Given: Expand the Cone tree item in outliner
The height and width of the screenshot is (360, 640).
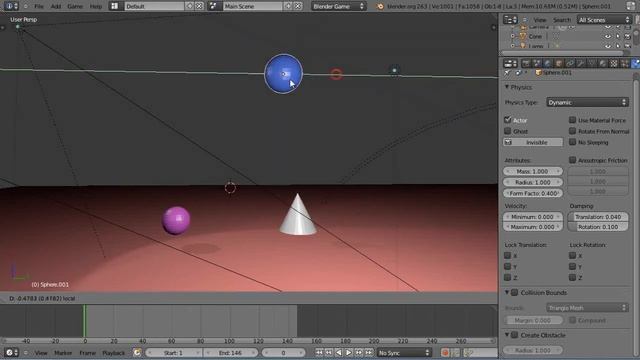Looking at the screenshot, I should pyautogui.click(x=513, y=36).
